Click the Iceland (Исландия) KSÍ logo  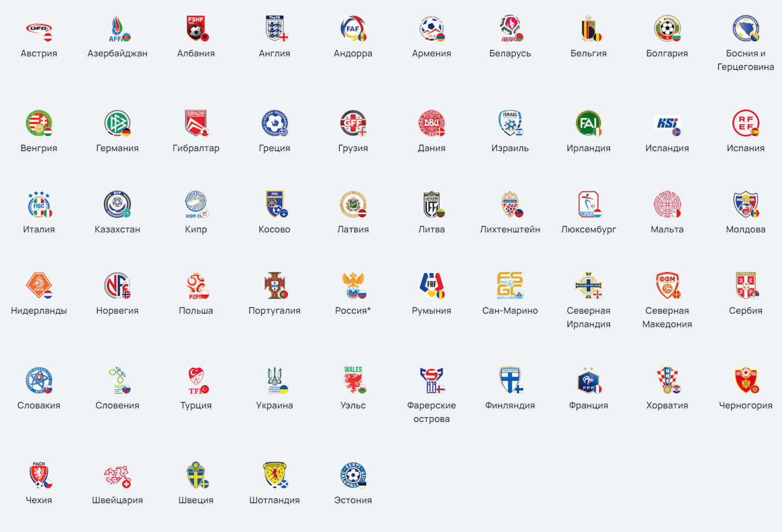pyautogui.click(x=667, y=124)
